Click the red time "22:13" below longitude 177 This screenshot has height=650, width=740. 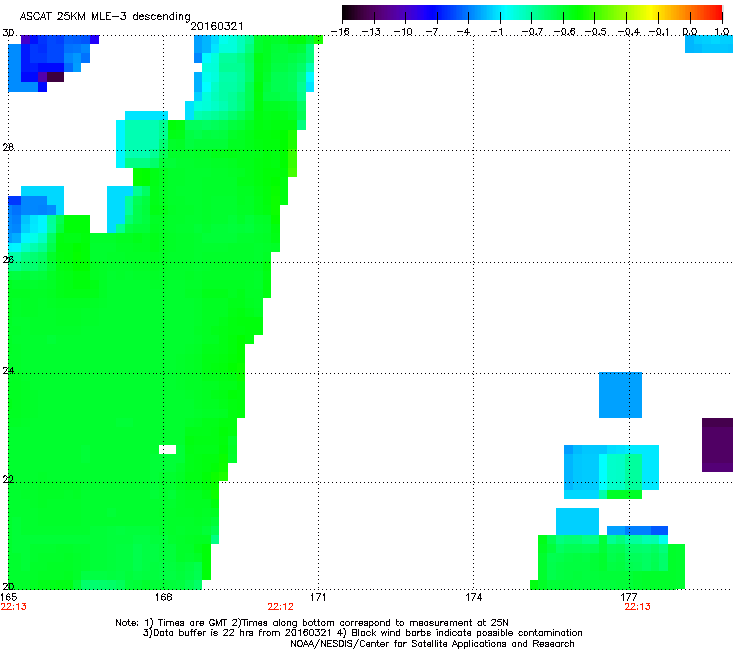click(637, 607)
